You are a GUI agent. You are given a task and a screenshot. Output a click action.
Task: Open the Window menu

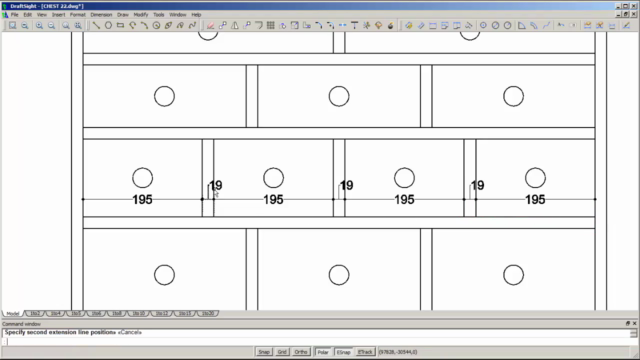point(178,15)
